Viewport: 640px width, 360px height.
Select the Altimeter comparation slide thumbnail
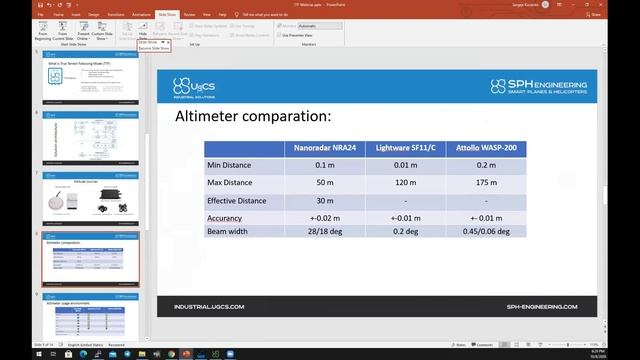(x=91, y=259)
